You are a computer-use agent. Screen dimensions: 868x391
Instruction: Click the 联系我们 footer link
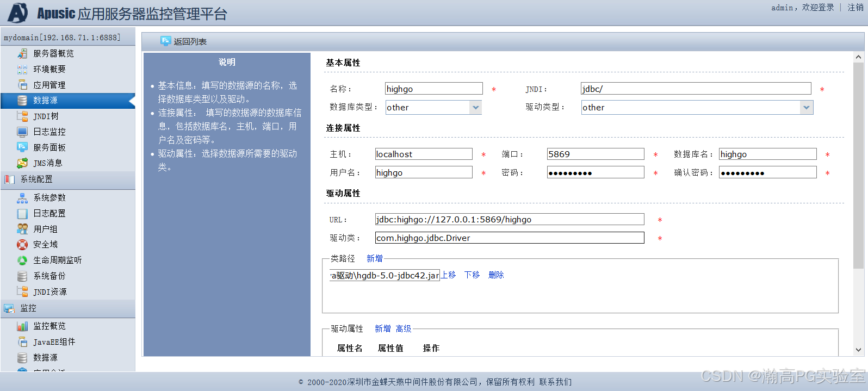(x=555, y=382)
